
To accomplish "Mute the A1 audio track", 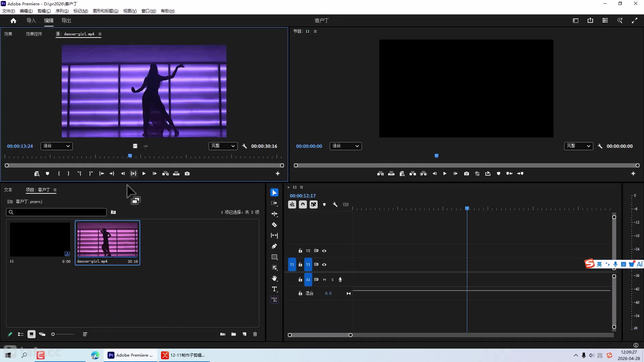I will (x=324, y=280).
